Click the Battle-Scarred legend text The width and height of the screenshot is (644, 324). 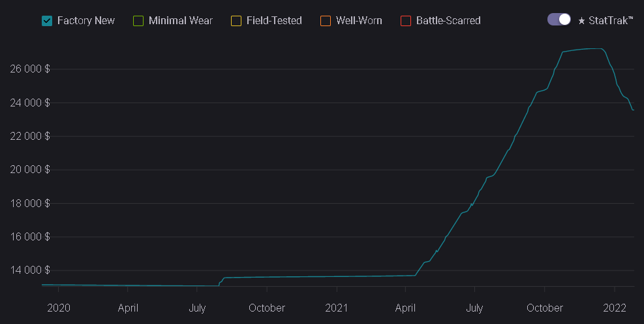(448, 20)
